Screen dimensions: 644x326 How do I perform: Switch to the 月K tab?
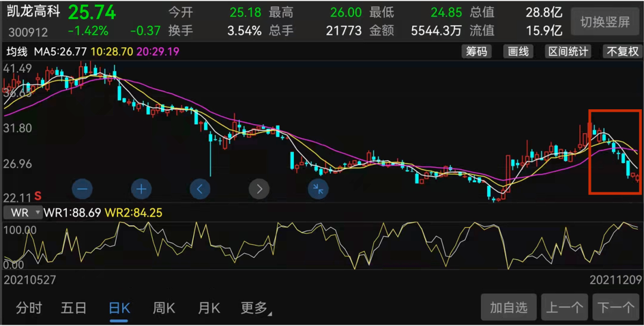(x=209, y=308)
